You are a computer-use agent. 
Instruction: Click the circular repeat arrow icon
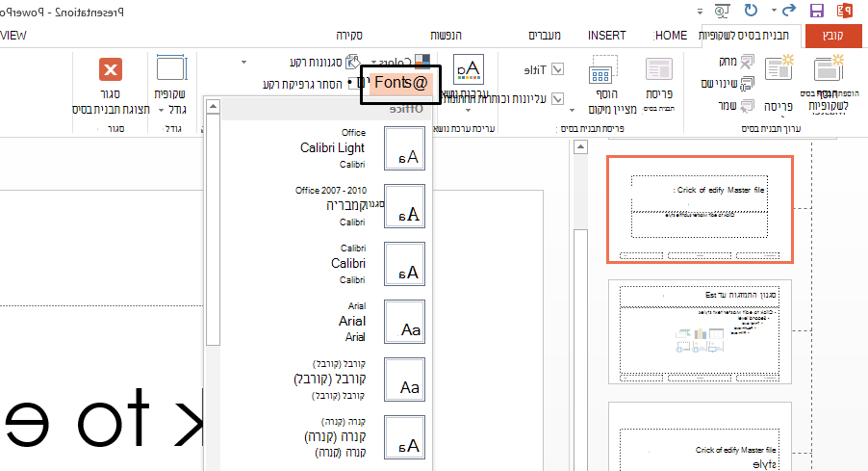[x=751, y=10]
